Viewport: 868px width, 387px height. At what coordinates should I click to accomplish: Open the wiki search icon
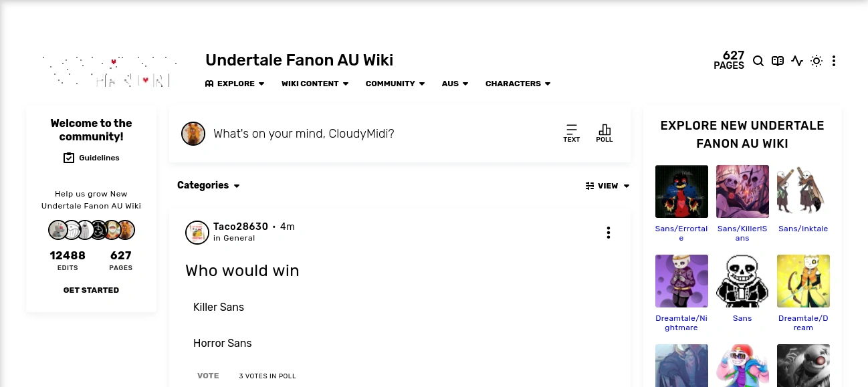pyautogui.click(x=758, y=61)
